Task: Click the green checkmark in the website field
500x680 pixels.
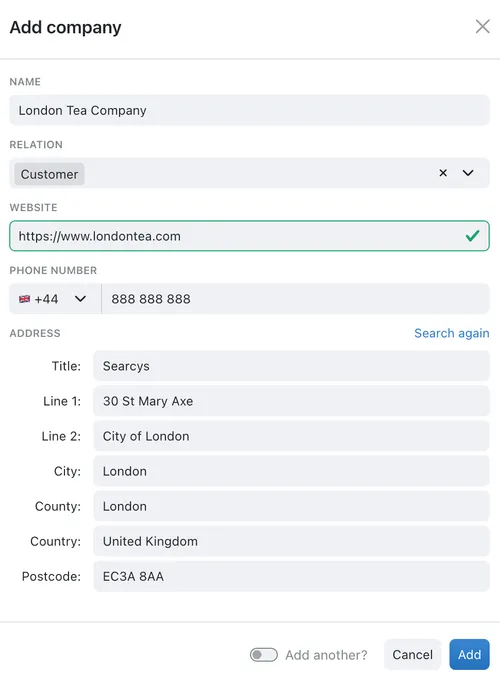Action: pyautogui.click(x=472, y=236)
